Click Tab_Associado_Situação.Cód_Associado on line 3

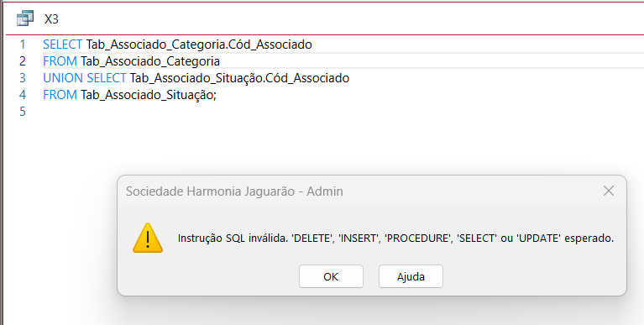239,78
